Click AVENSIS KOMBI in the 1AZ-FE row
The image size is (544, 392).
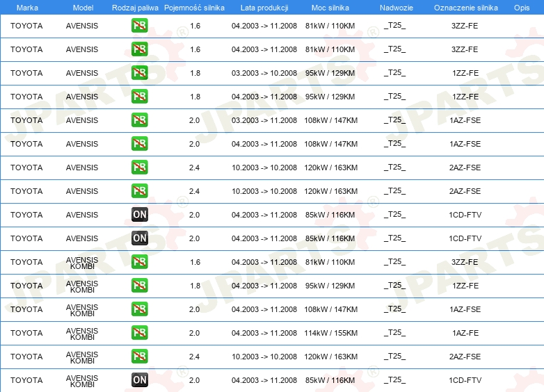pyautogui.click(x=82, y=334)
